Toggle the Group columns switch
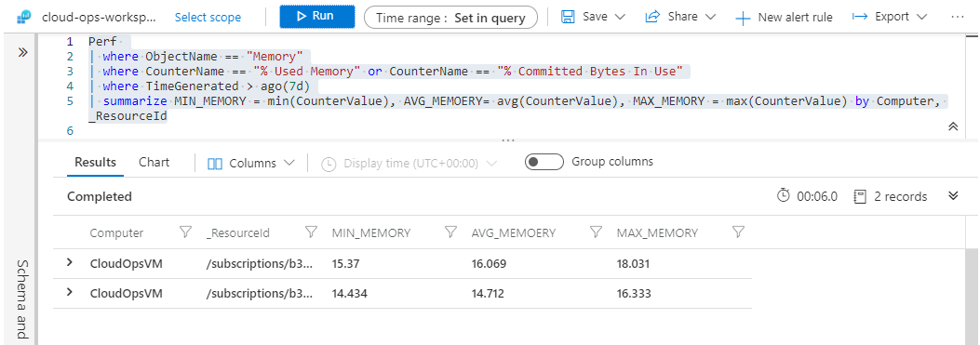 tap(544, 163)
